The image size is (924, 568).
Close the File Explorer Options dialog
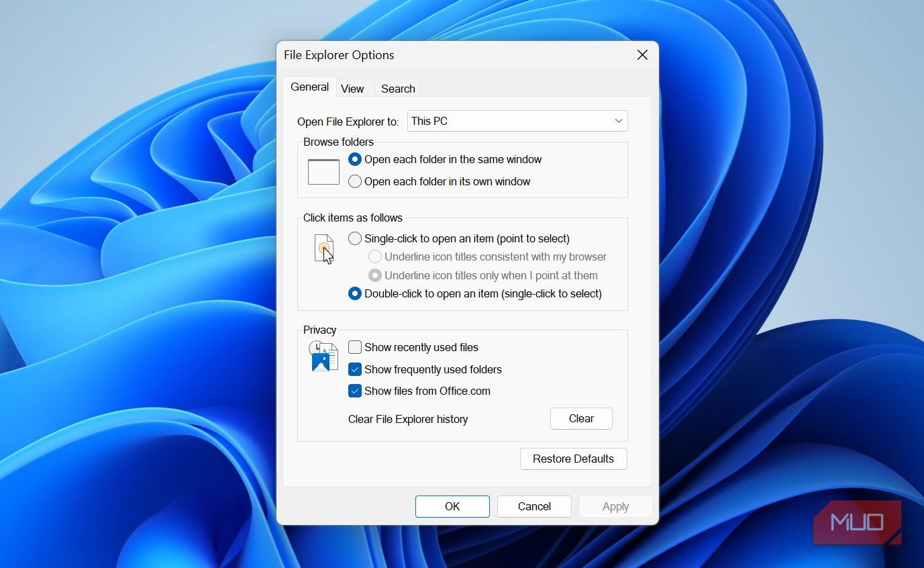[x=642, y=55]
